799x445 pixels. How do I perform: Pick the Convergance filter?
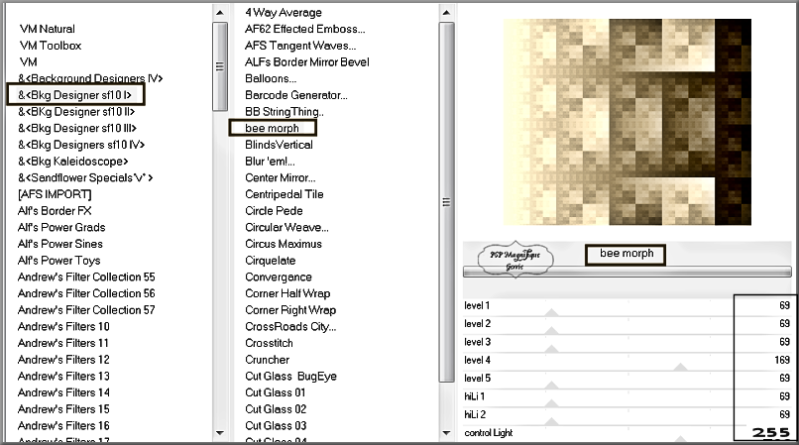tap(278, 277)
